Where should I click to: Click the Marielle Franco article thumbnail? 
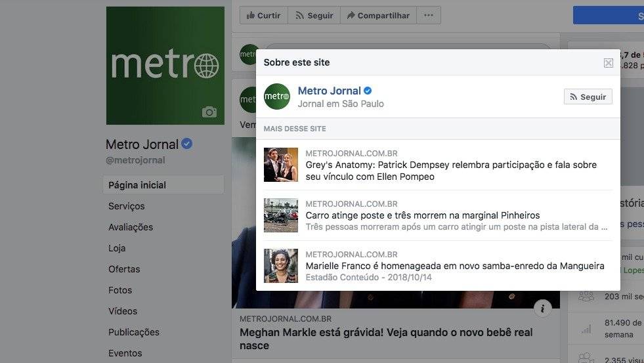point(281,266)
